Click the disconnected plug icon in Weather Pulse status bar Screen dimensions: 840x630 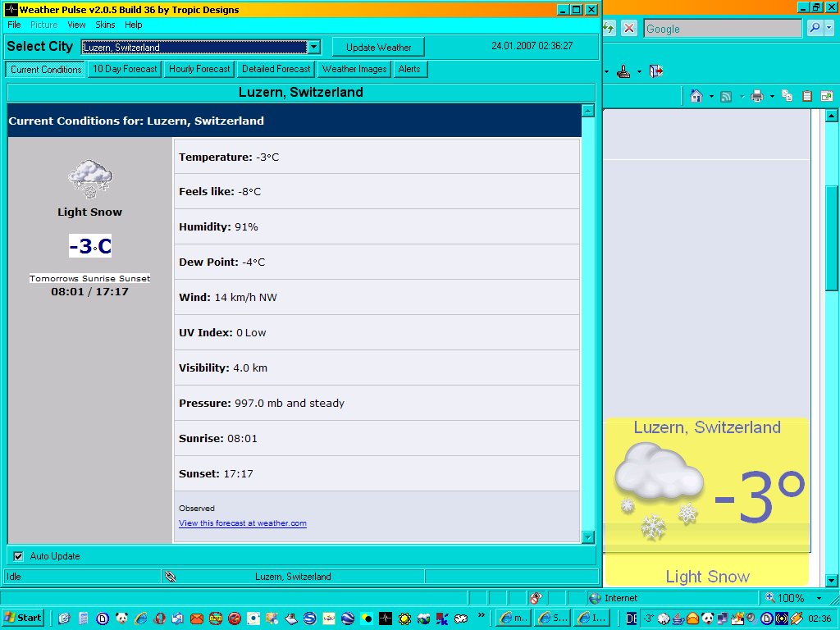pyautogui.click(x=171, y=577)
